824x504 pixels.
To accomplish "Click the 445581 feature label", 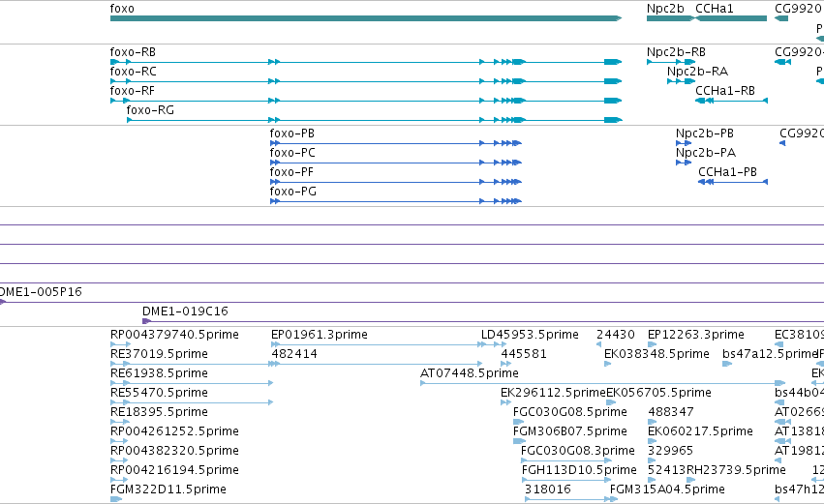I will (x=524, y=354).
